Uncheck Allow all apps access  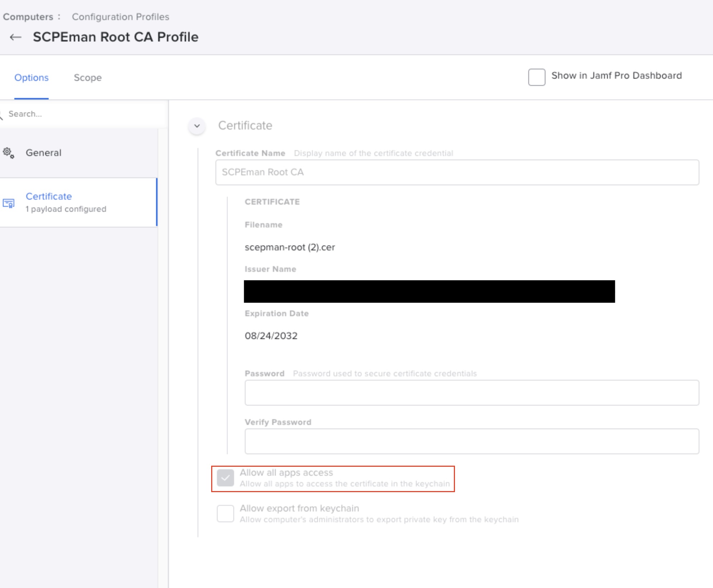[225, 478]
